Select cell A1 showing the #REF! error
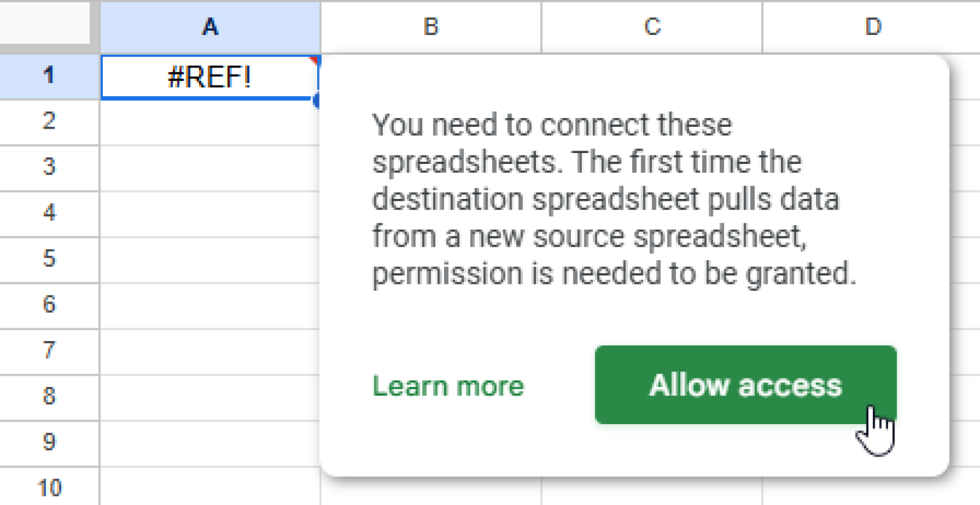Viewport: 980px width, 505px height. coord(211,77)
